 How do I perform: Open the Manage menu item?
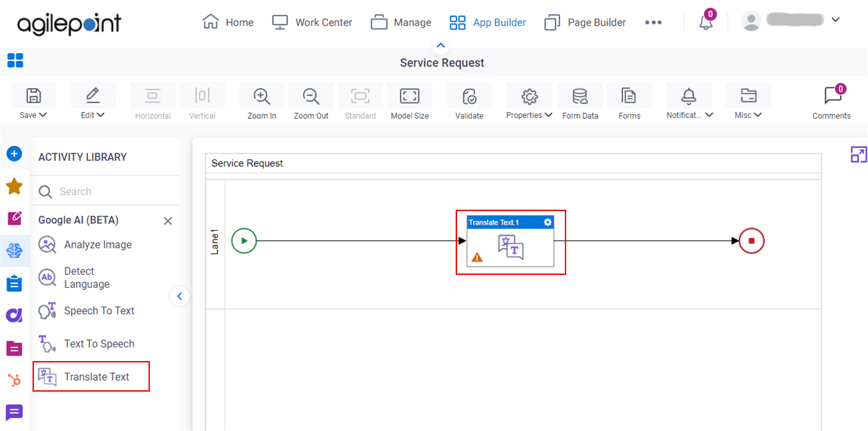tap(401, 22)
